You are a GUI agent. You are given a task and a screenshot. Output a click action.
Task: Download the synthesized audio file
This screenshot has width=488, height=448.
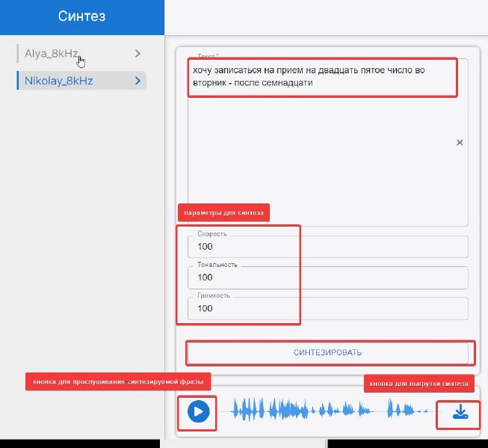pyautogui.click(x=460, y=411)
